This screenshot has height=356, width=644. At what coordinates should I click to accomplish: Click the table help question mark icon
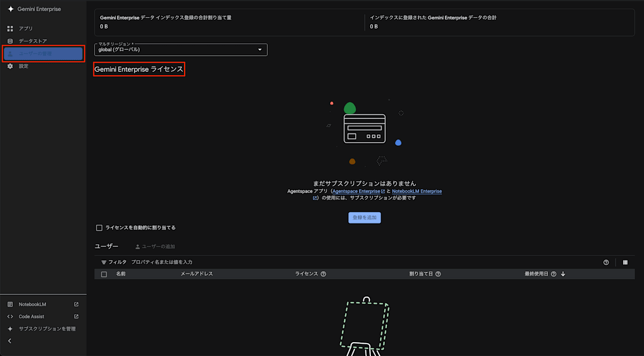click(x=606, y=262)
